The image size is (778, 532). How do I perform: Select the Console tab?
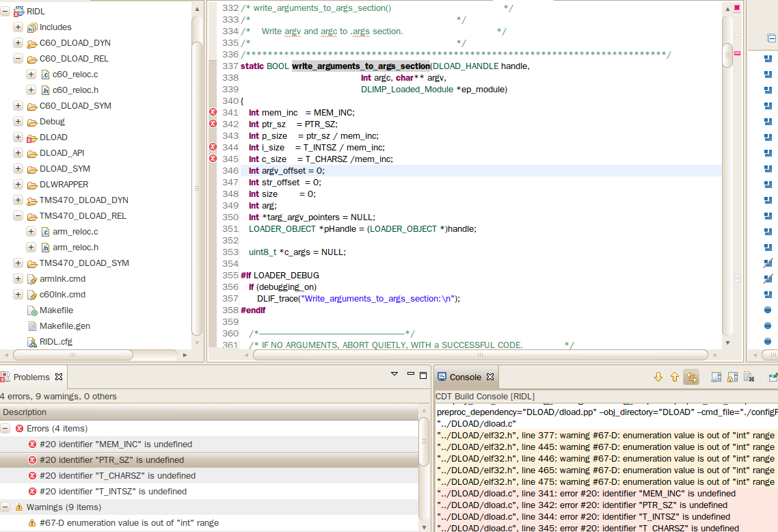[x=465, y=377]
